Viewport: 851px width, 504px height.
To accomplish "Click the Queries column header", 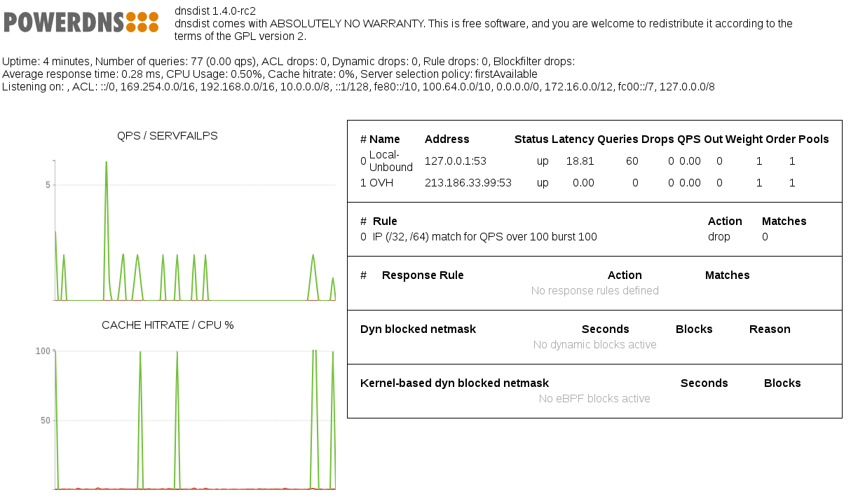I will point(618,139).
